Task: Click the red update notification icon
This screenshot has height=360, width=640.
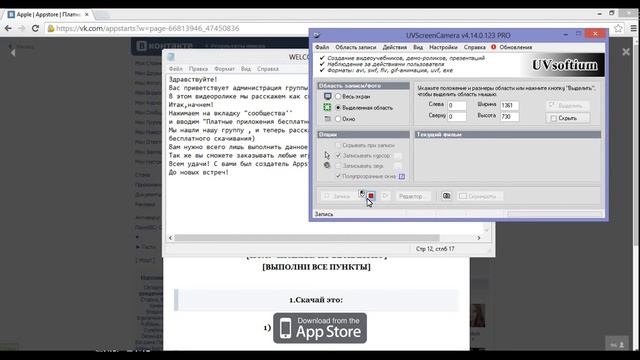Action: click(x=493, y=47)
